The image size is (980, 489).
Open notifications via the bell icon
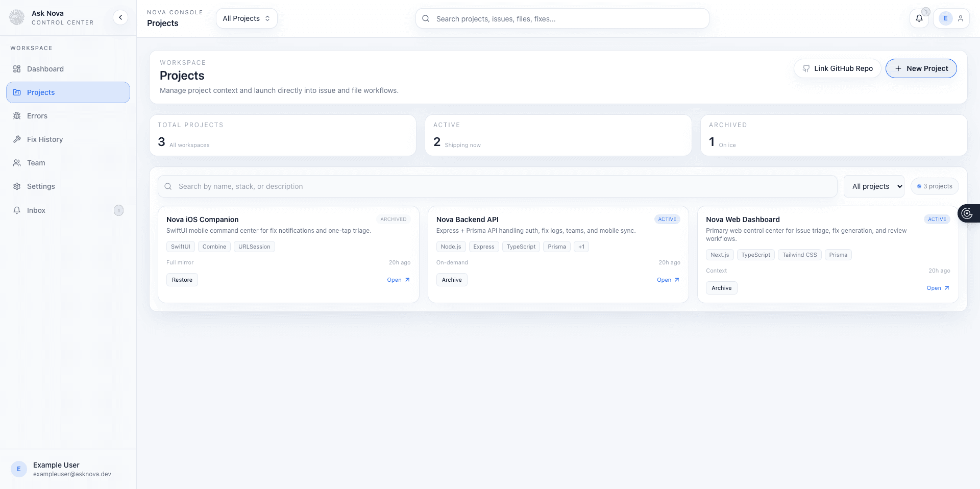tap(919, 18)
